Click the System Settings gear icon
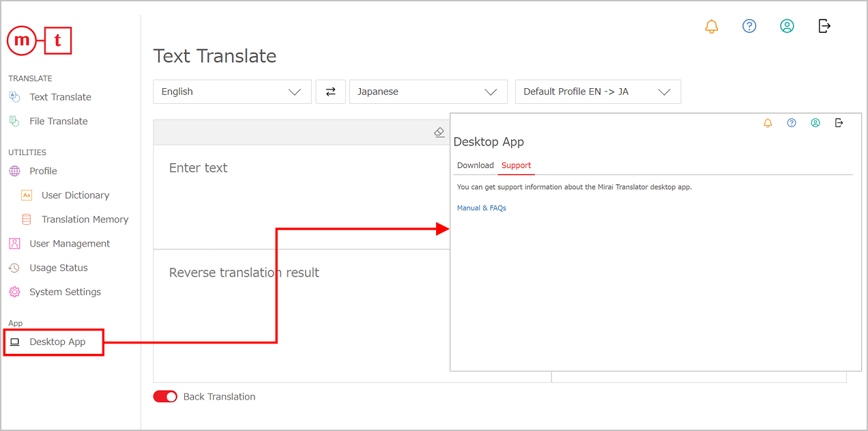 tap(14, 292)
